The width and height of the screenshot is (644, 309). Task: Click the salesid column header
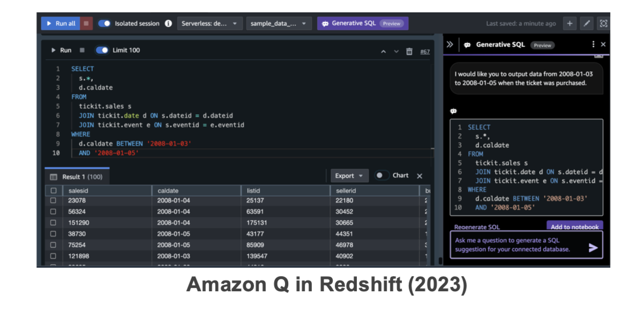tap(107, 191)
